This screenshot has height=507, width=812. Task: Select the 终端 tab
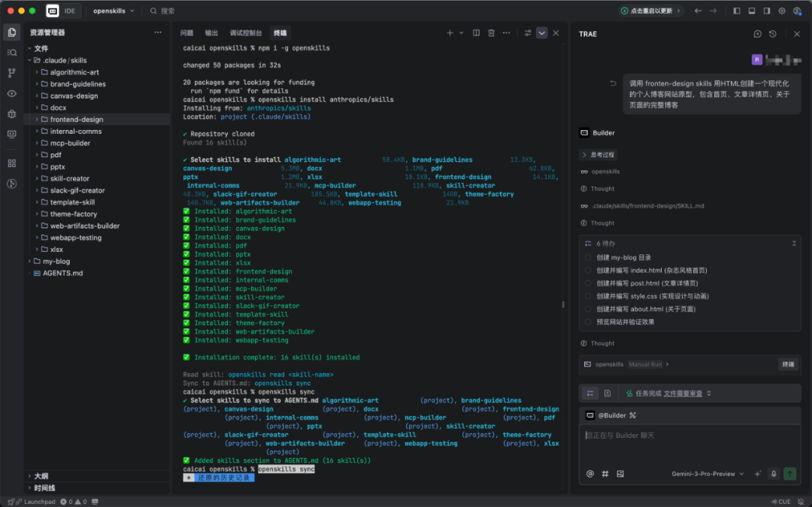(x=280, y=32)
